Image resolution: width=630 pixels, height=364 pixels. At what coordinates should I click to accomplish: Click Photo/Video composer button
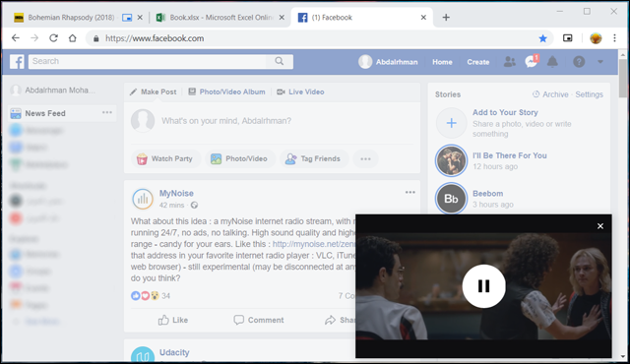pos(240,158)
